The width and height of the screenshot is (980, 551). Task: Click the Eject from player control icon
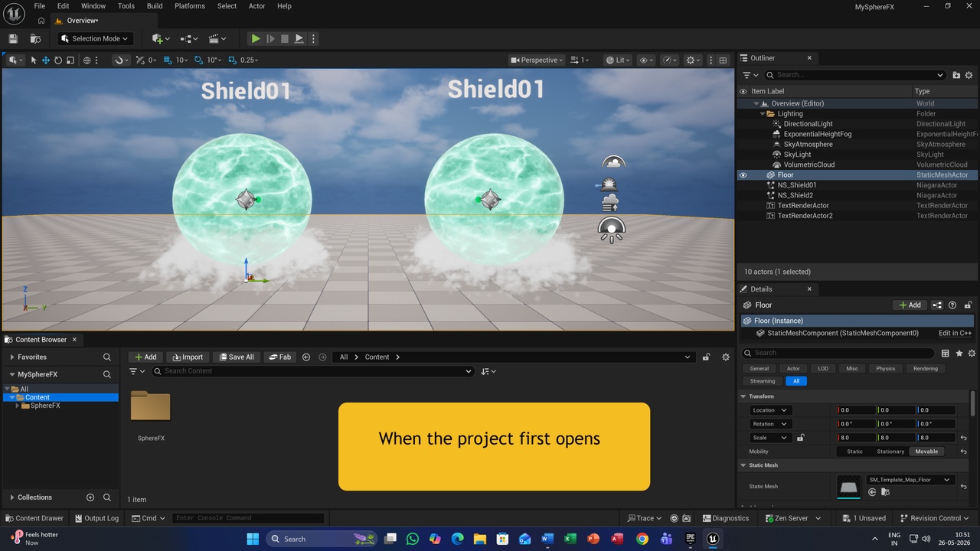pos(299,38)
